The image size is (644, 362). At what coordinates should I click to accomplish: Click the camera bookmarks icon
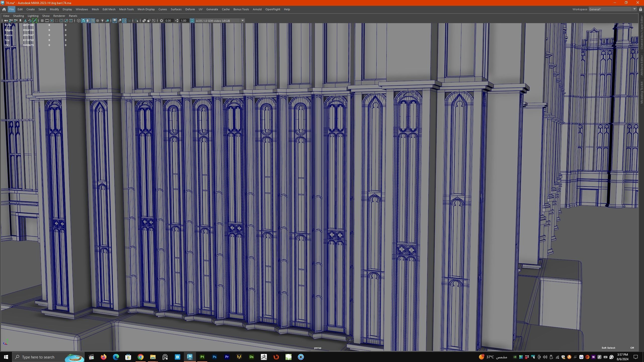click(x=20, y=21)
